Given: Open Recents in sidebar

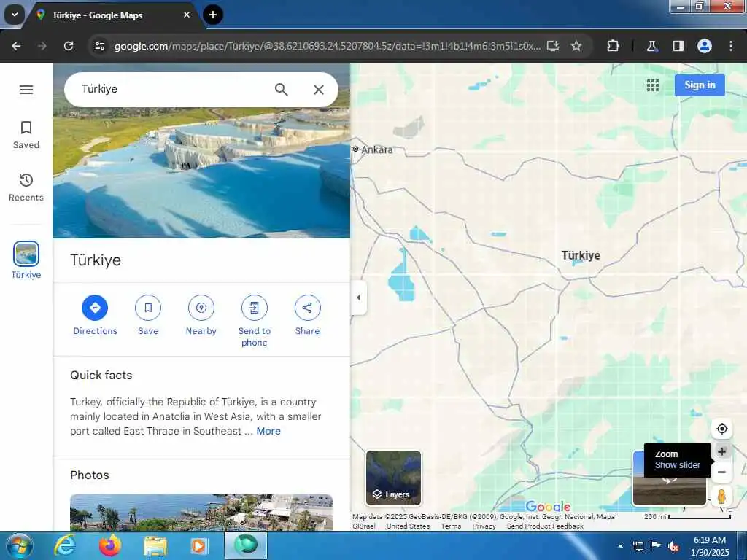Looking at the screenshot, I should 26,187.
